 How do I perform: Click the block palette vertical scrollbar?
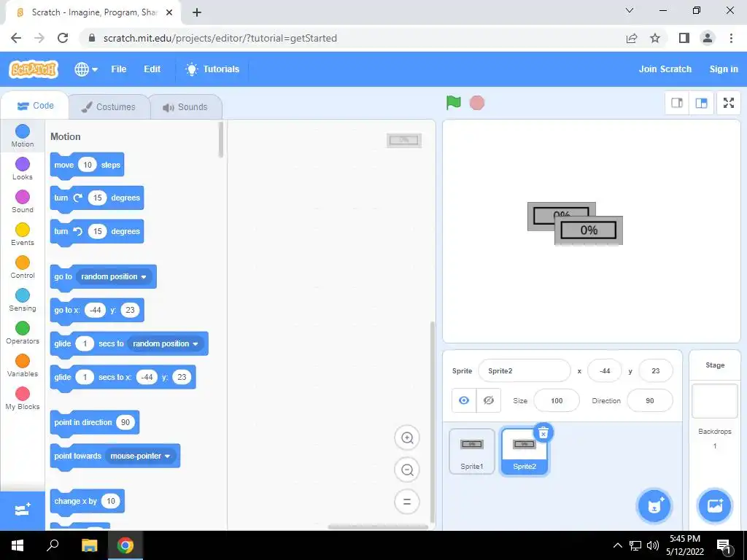pyautogui.click(x=220, y=139)
